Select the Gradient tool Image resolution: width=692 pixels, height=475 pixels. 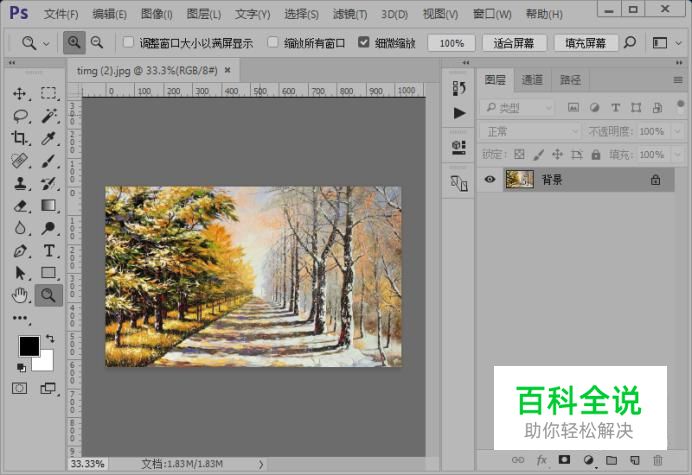(x=48, y=206)
